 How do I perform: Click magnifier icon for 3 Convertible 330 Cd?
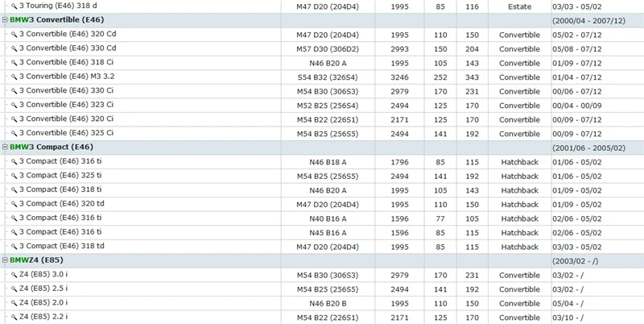pyautogui.click(x=14, y=48)
